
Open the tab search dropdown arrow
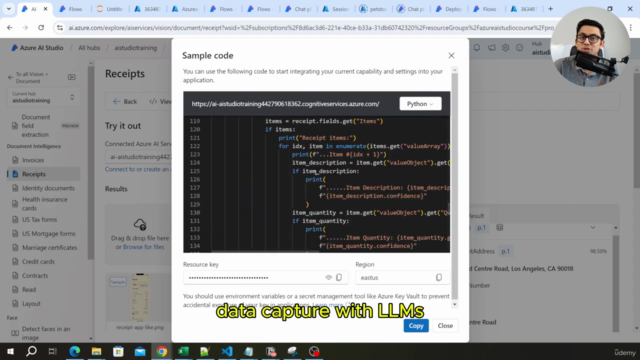click(8, 9)
